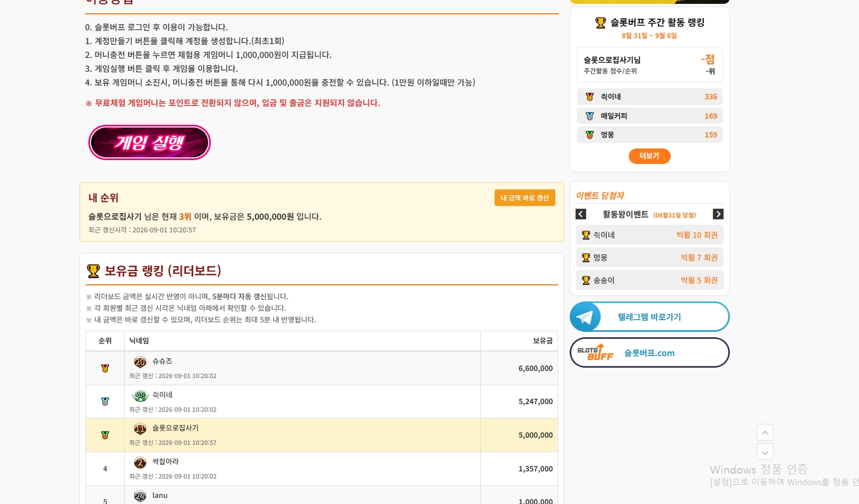
Task: Click level 2 badge next to 싹잡아라
Action: pos(140,463)
